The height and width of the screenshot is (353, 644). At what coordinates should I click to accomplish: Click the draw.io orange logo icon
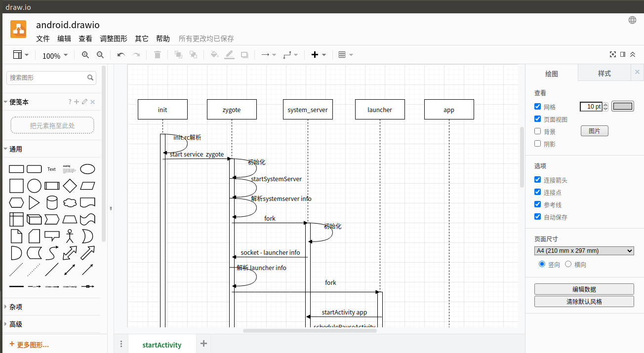click(19, 29)
